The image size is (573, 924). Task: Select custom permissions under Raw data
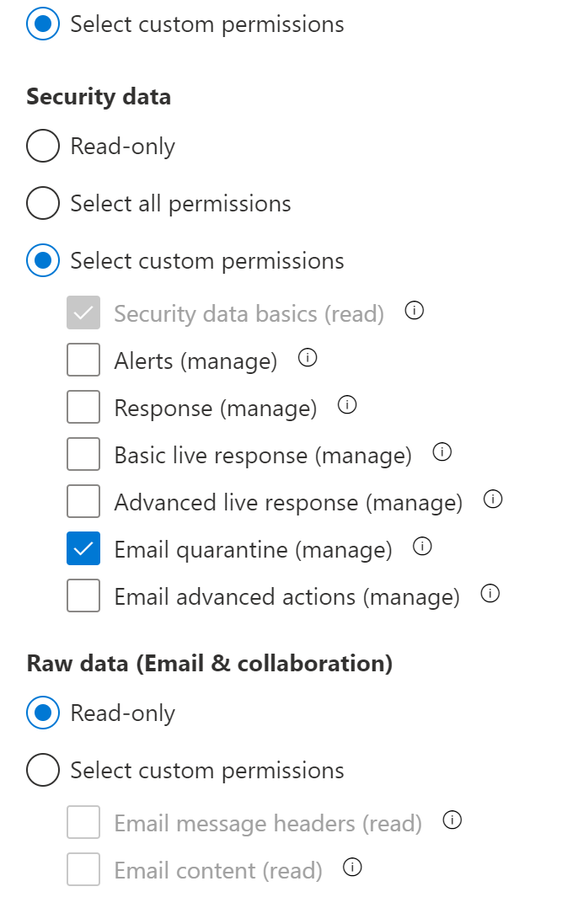[43, 771]
